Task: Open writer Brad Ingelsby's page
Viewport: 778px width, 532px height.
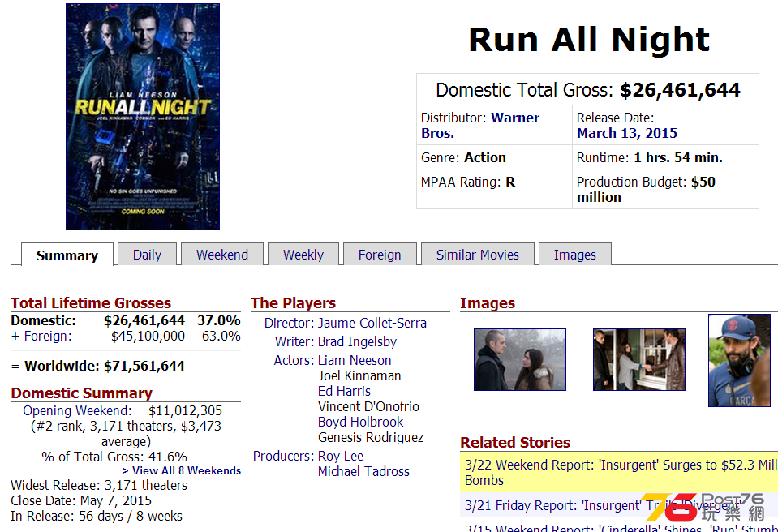Action: (x=357, y=341)
